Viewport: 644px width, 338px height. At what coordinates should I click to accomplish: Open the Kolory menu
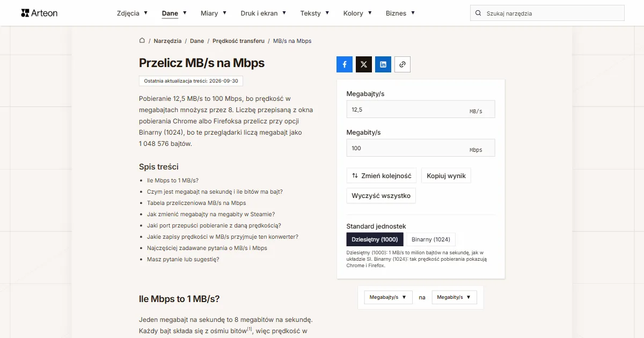click(x=357, y=13)
